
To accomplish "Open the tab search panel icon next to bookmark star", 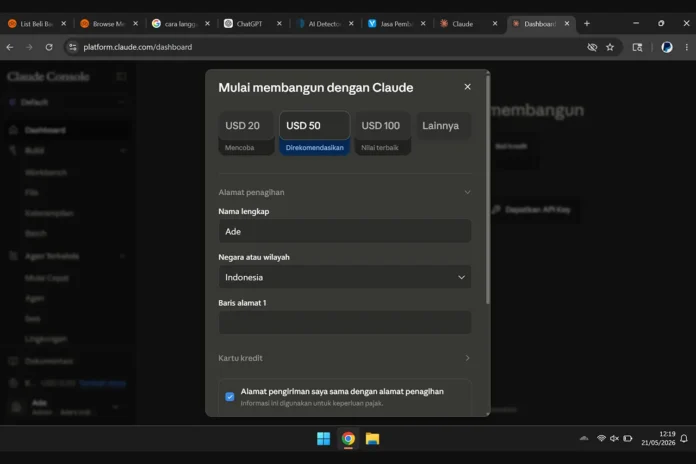I will 637,47.
